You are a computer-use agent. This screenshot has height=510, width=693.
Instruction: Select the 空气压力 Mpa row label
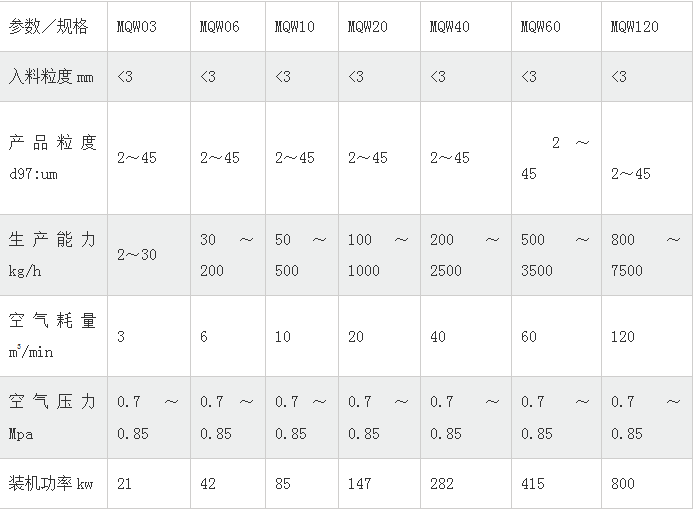click(x=53, y=418)
